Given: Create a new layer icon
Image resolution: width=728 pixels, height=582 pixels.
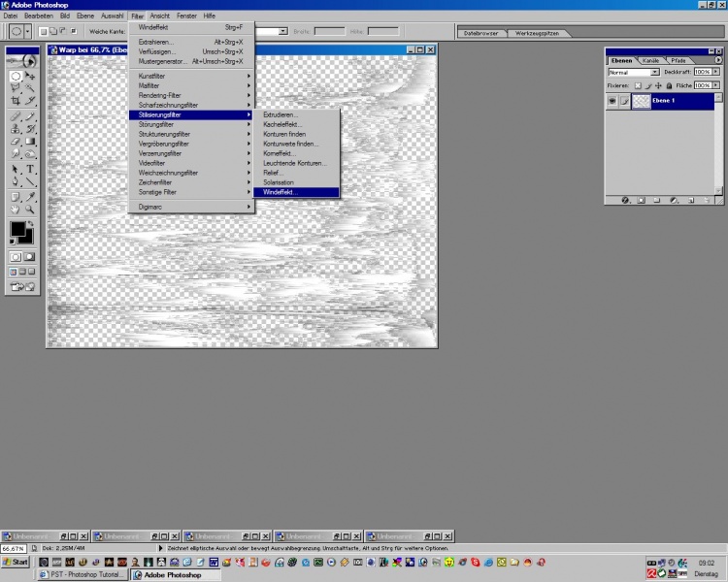Looking at the screenshot, I should click(691, 200).
